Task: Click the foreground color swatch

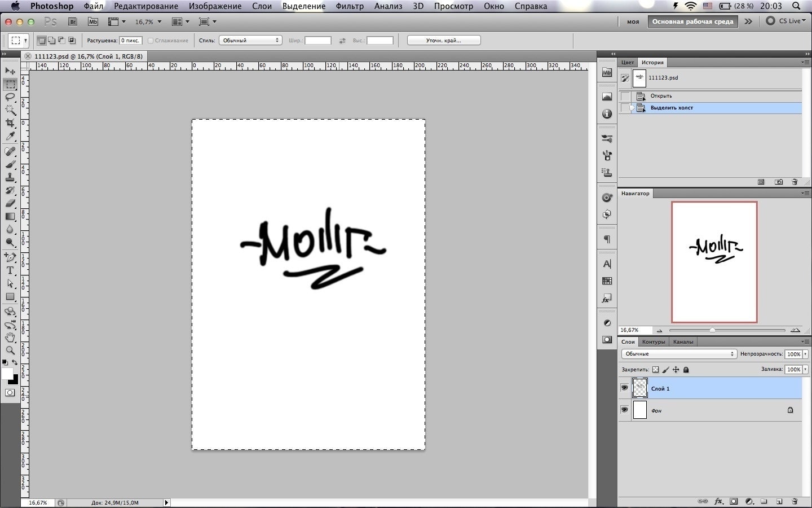Action: click(x=7, y=374)
